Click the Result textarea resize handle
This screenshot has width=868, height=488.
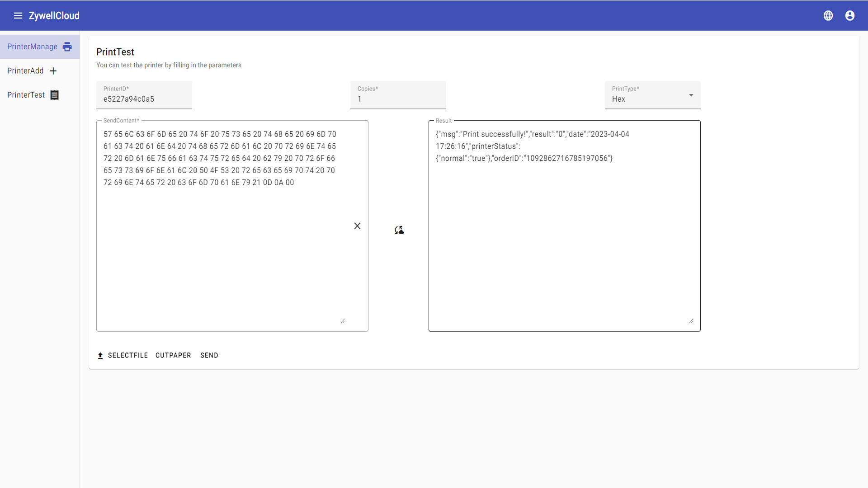[691, 321]
